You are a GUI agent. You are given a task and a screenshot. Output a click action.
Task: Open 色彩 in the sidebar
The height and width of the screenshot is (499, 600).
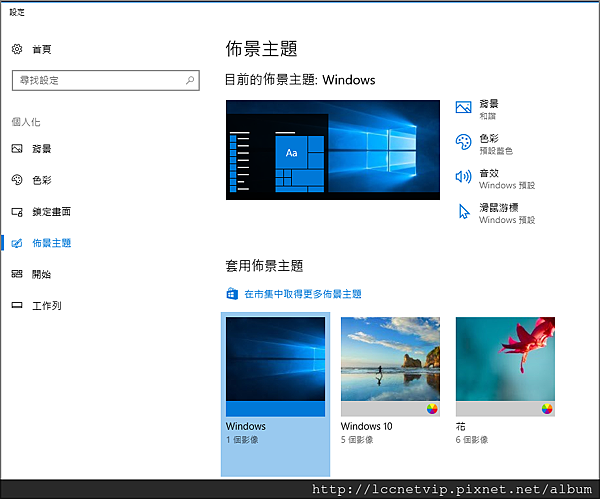click(x=42, y=180)
